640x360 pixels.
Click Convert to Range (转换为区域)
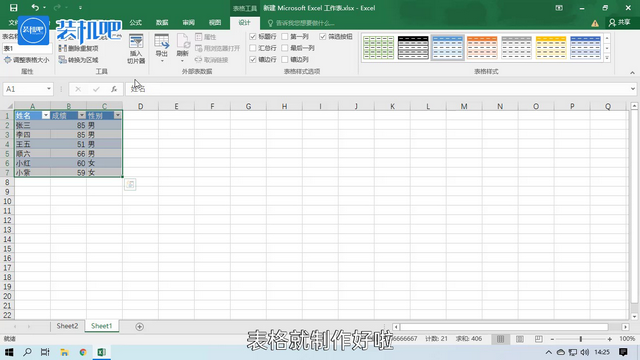(78, 60)
